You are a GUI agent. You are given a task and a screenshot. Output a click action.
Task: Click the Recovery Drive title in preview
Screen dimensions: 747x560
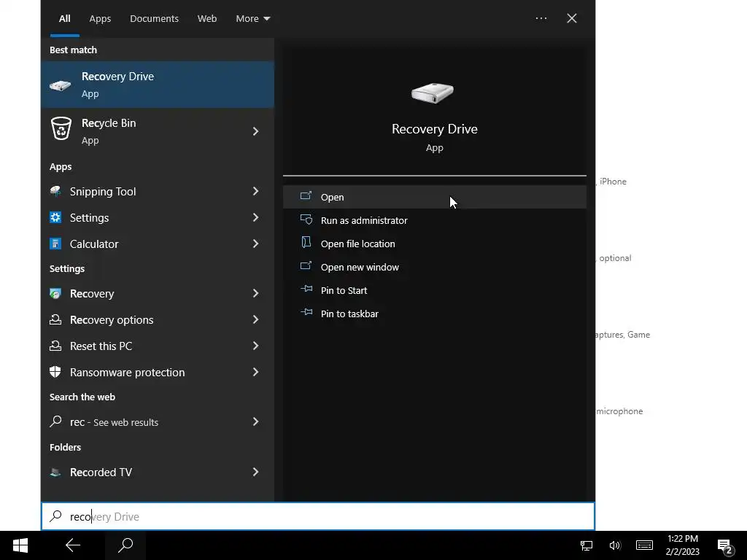tap(435, 129)
